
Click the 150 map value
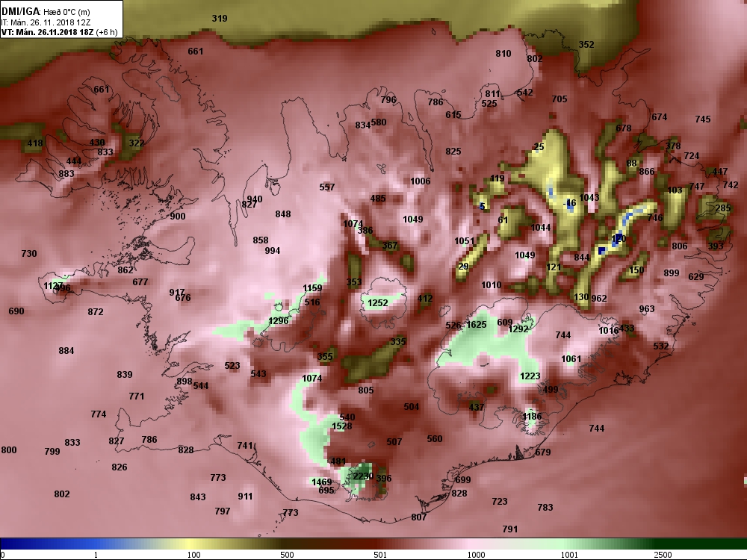[x=636, y=270]
